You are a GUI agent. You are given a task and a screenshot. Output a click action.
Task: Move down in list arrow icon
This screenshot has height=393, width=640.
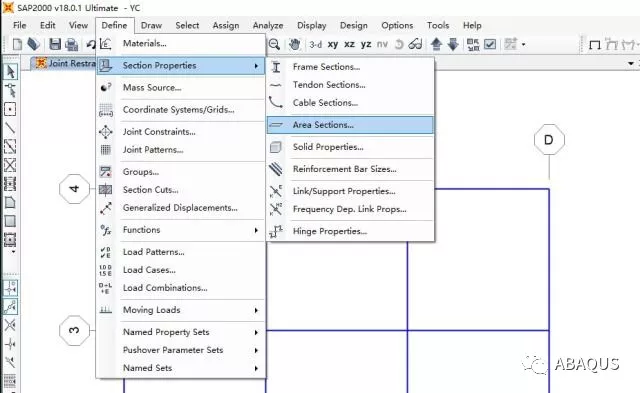[453, 44]
